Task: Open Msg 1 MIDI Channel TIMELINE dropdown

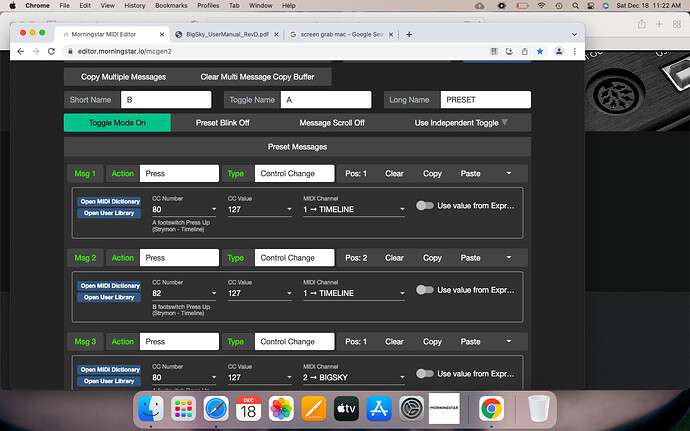Action: 354,210
